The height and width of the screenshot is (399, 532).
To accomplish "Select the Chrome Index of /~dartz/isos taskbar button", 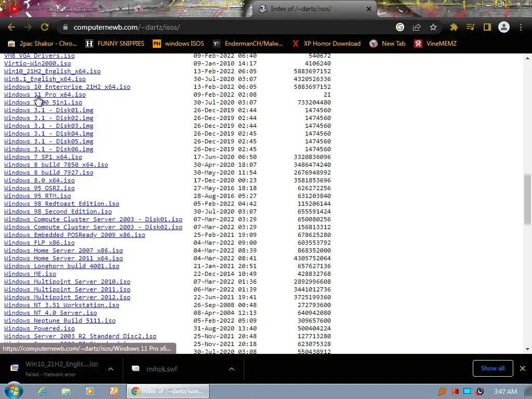I will (x=168, y=391).
